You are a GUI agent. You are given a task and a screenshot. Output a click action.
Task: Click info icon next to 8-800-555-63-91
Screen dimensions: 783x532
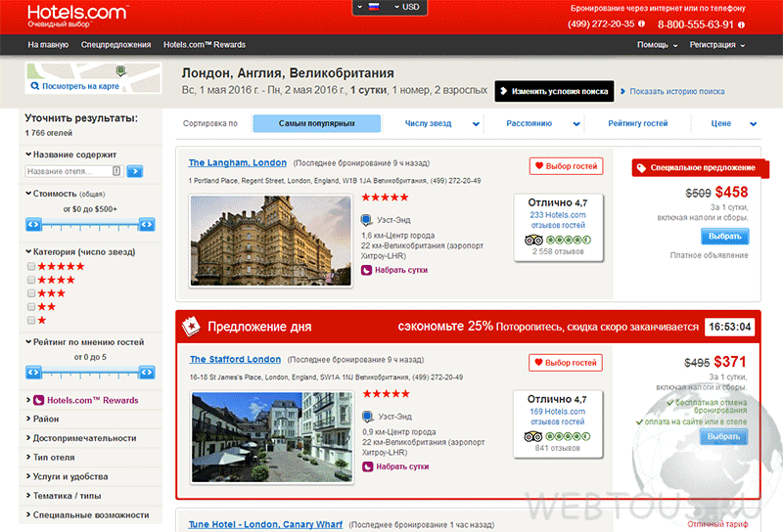click(742, 24)
